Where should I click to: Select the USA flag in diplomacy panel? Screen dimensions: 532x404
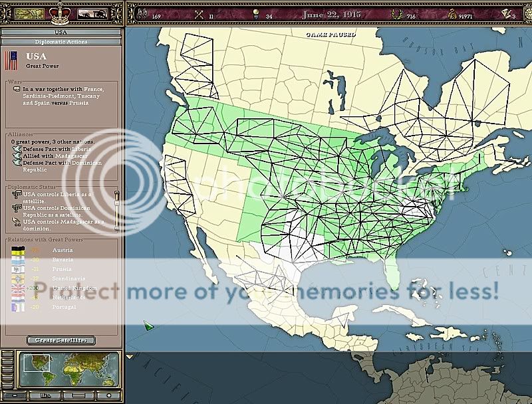tap(11, 60)
